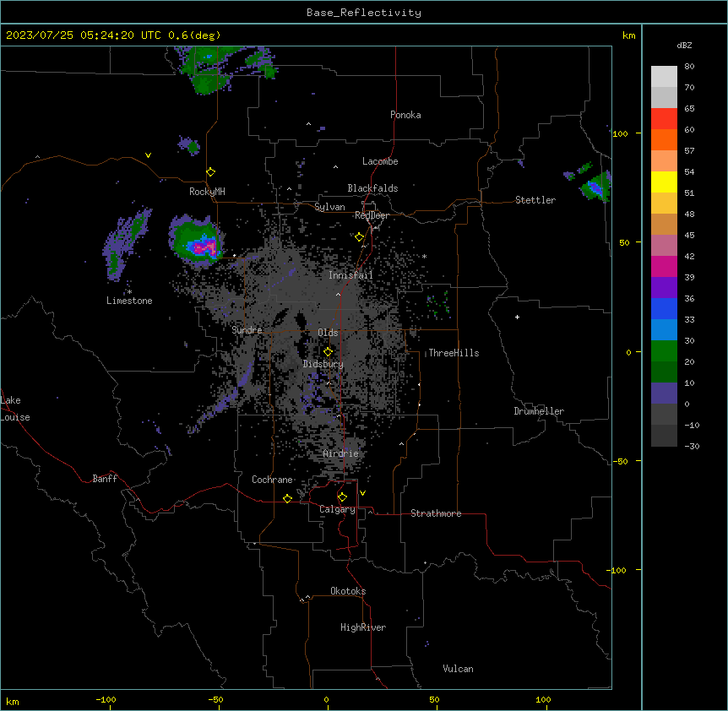Click the RedDeer city label
The height and width of the screenshot is (711, 728).
pyautogui.click(x=372, y=215)
